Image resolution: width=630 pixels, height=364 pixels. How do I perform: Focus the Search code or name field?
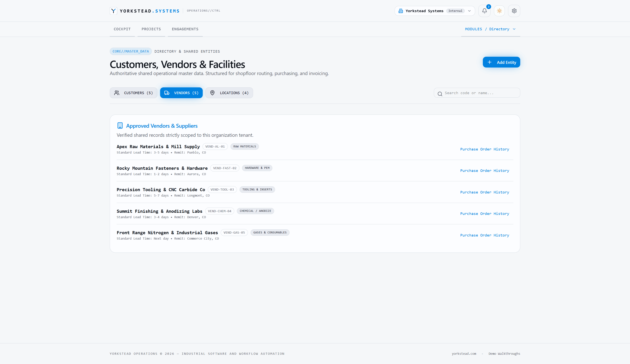[477, 93]
